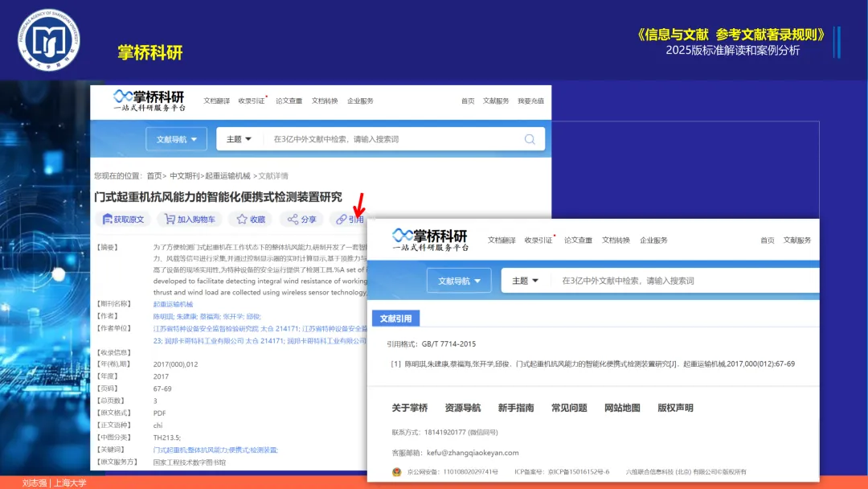
Task: Open 文档转换 menu in front citation window
Action: 616,240
